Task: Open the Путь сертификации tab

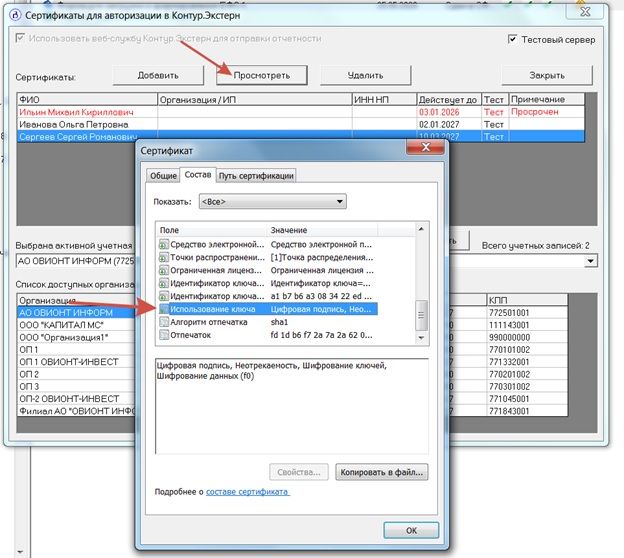Action: 256,176
